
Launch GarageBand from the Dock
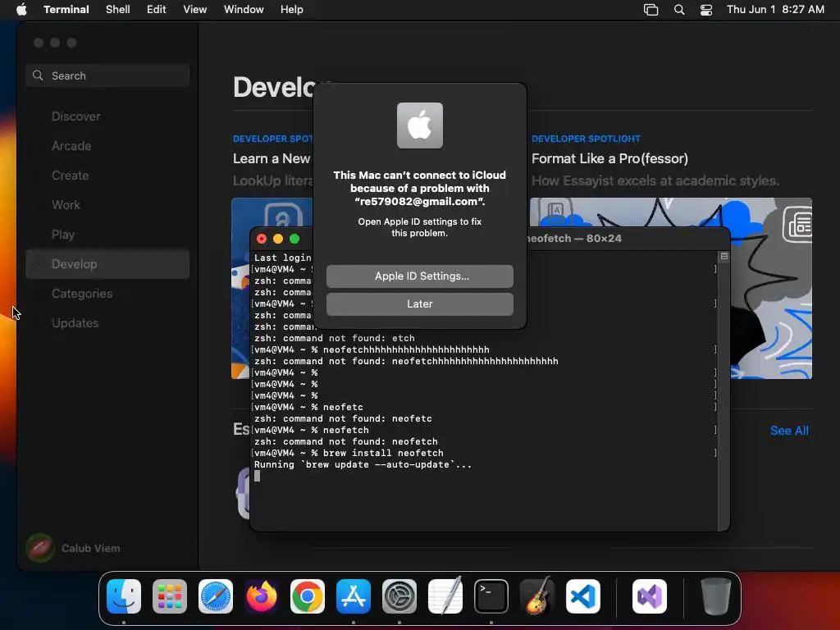(x=537, y=596)
